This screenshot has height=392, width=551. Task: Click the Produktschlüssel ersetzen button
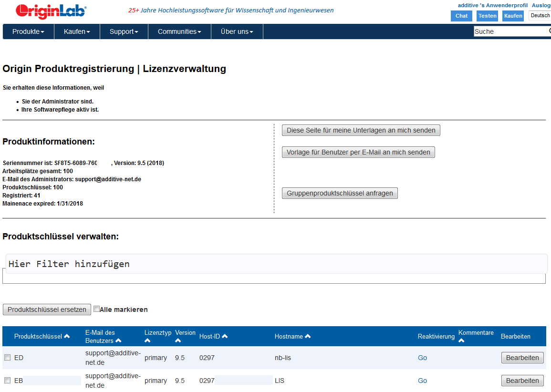pyautogui.click(x=47, y=309)
